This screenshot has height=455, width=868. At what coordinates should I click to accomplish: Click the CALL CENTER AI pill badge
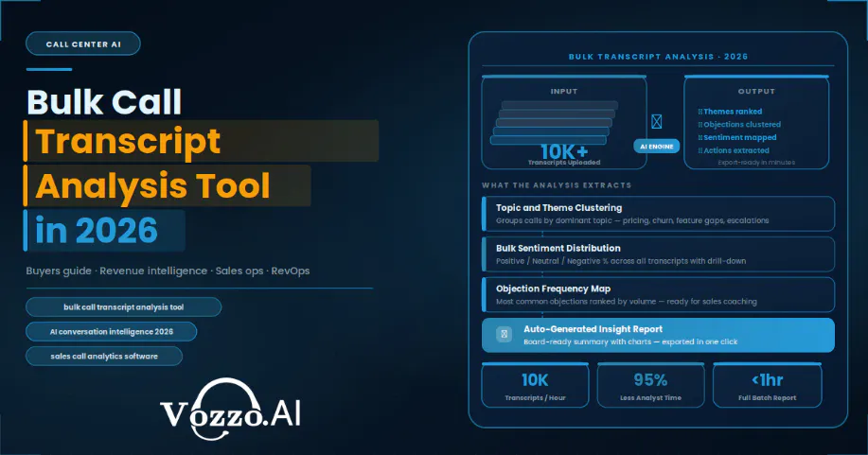click(x=83, y=44)
